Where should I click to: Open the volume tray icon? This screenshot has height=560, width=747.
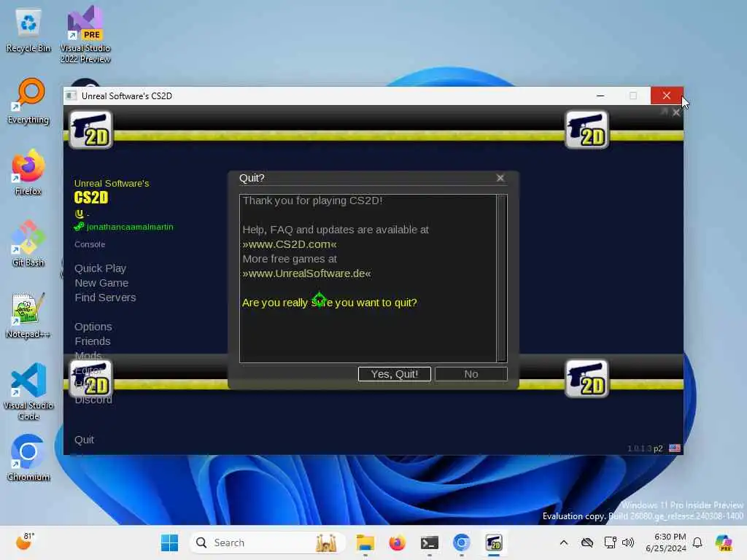point(628,542)
